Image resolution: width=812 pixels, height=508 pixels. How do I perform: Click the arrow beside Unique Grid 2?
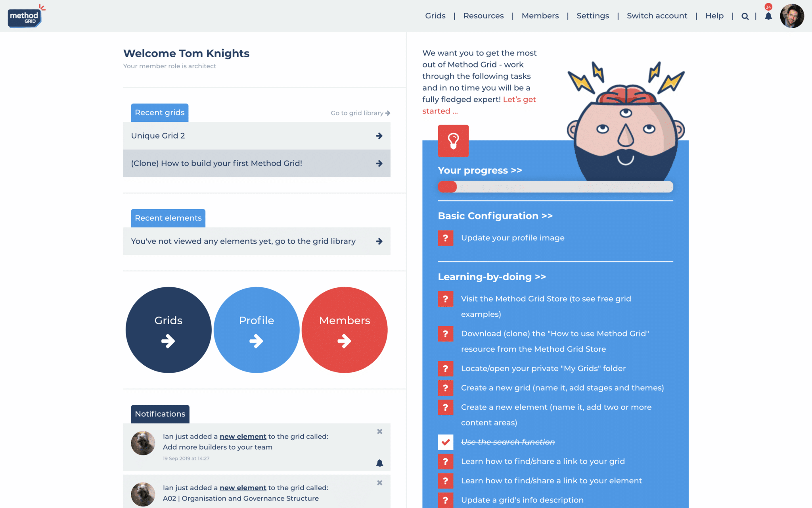click(379, 136)
